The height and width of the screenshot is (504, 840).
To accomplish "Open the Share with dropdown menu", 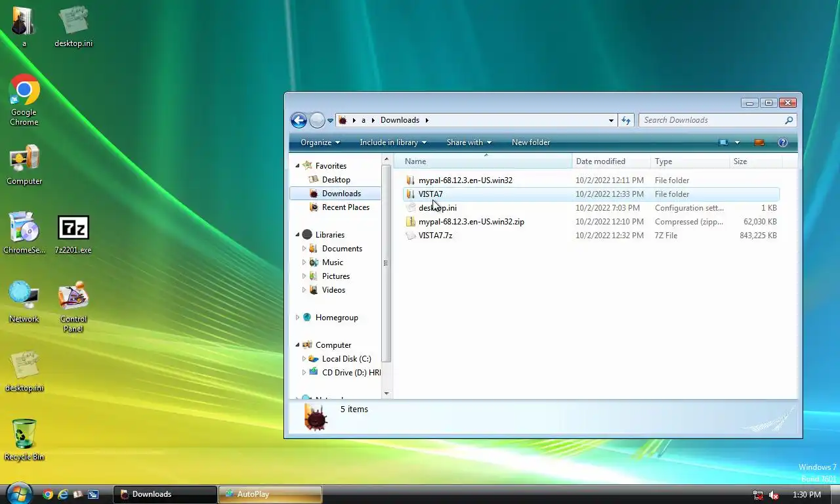I will tap(469, 142).
